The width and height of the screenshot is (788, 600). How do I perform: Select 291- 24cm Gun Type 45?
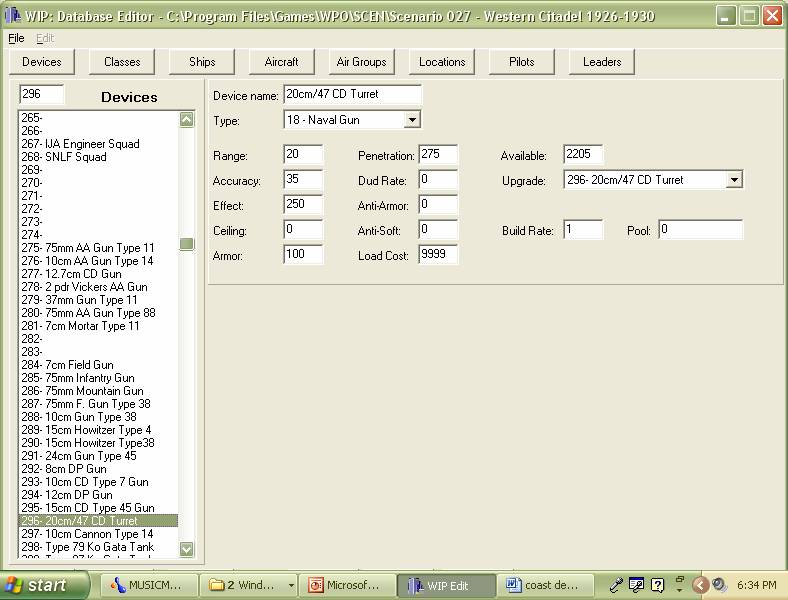pos(98,456)
